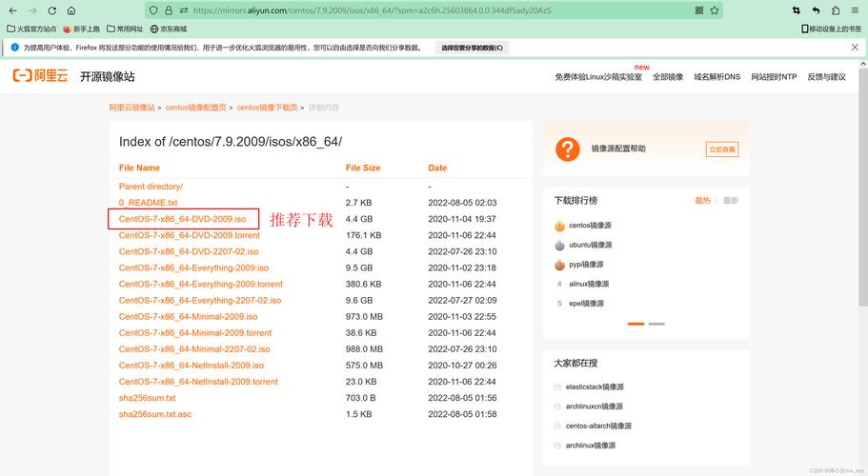The image size is (868, 476).
Task: Open the extensions puzzle icon
Action: pyautogui.click(x=836, y=10)
